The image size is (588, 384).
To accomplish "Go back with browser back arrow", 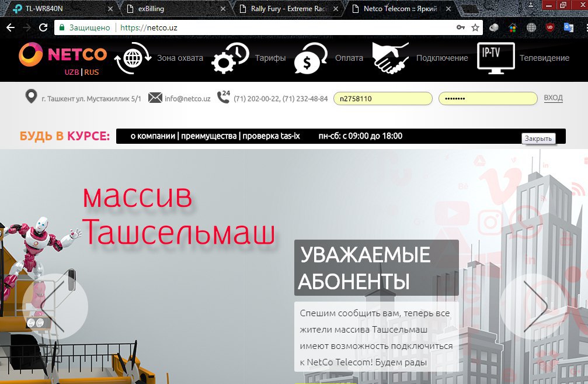I will pyautogui.click(x=11, y=27).
